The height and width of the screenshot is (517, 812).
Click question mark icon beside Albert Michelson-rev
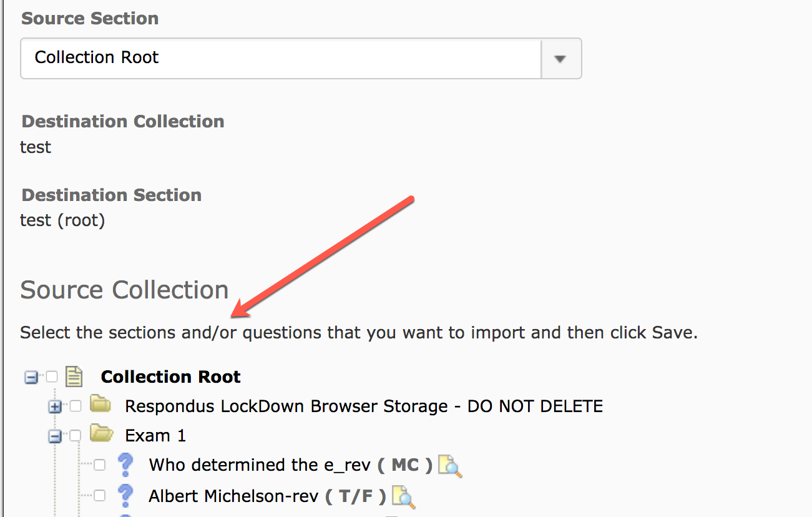[125, 496]
